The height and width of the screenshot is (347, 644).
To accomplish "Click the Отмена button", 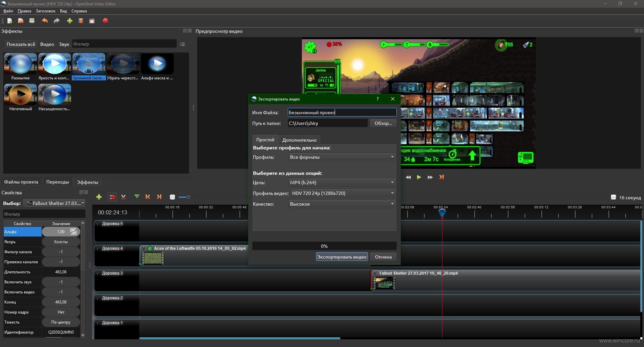I will coord(383,257).
